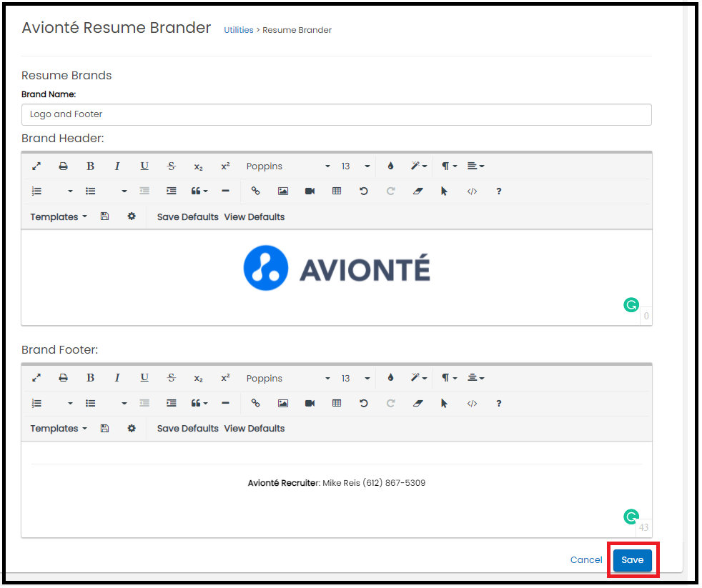Click Save Defaults in Brand Footer toolbar
The height and width of the screenshot is (588, 702).
point(187,429)
